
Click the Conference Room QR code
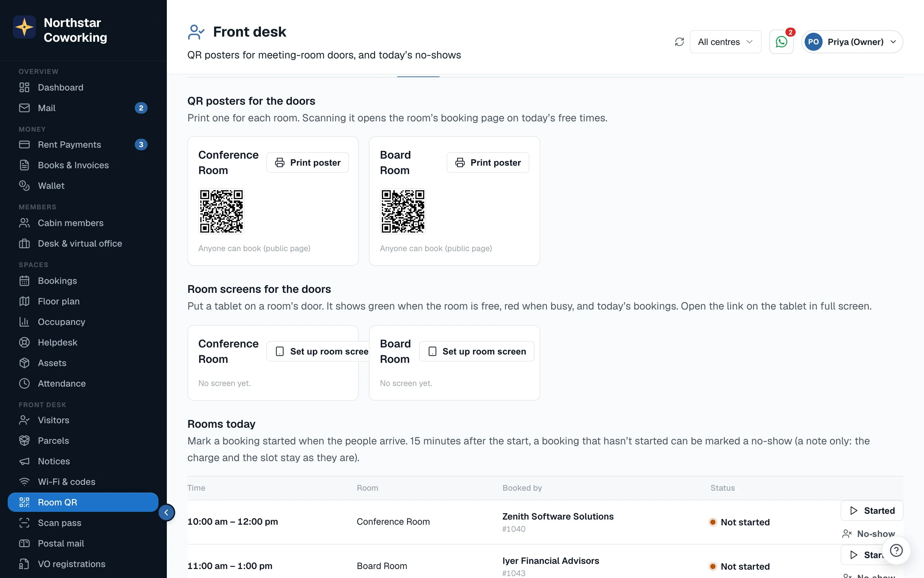coord(221,211)
